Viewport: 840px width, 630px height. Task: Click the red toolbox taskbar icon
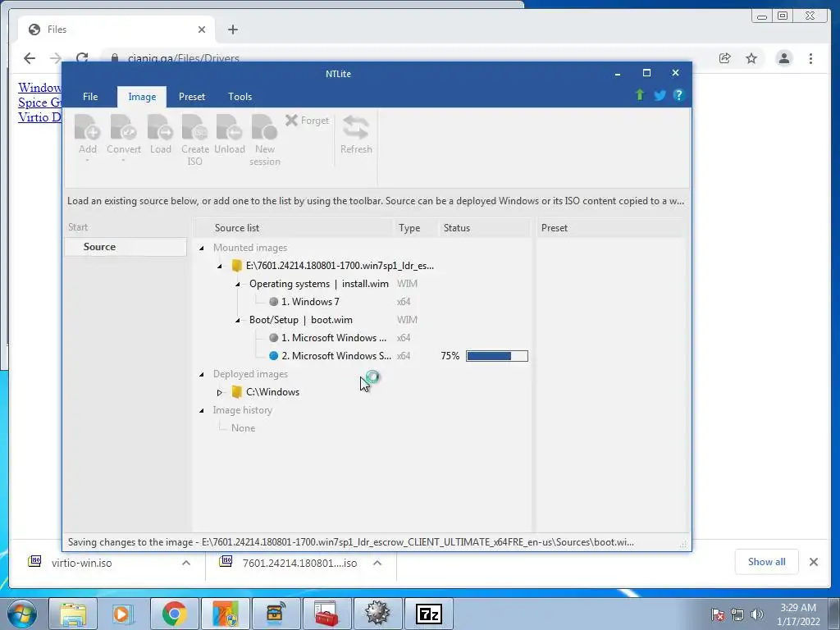[326, 614]
